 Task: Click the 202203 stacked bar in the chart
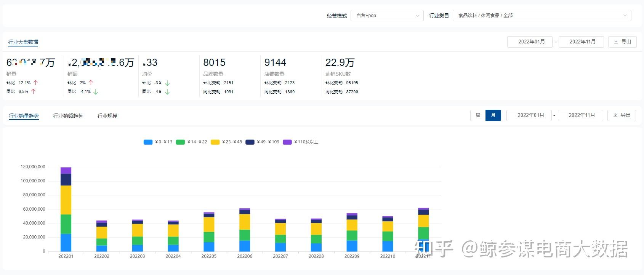(x=138, y=235)
